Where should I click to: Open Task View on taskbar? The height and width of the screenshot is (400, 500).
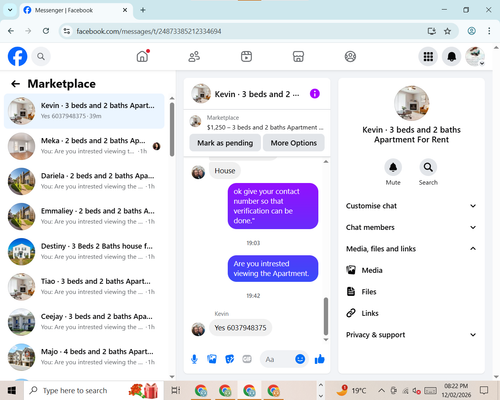coord(175,390)
